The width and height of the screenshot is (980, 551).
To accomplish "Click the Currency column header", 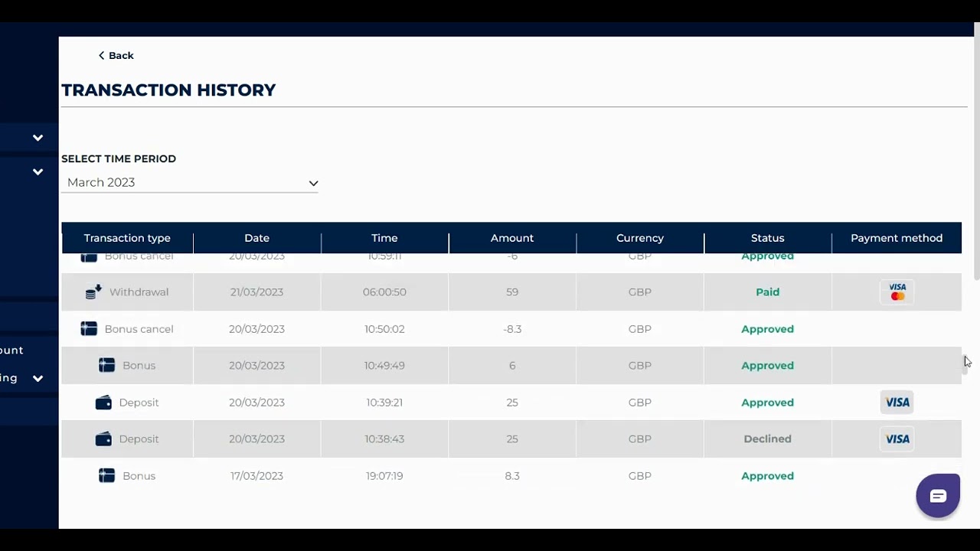I will [x=640, y=238].
